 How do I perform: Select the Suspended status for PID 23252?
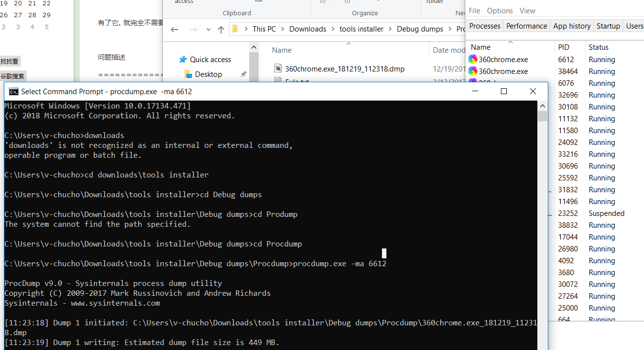(x=606, y=213)
